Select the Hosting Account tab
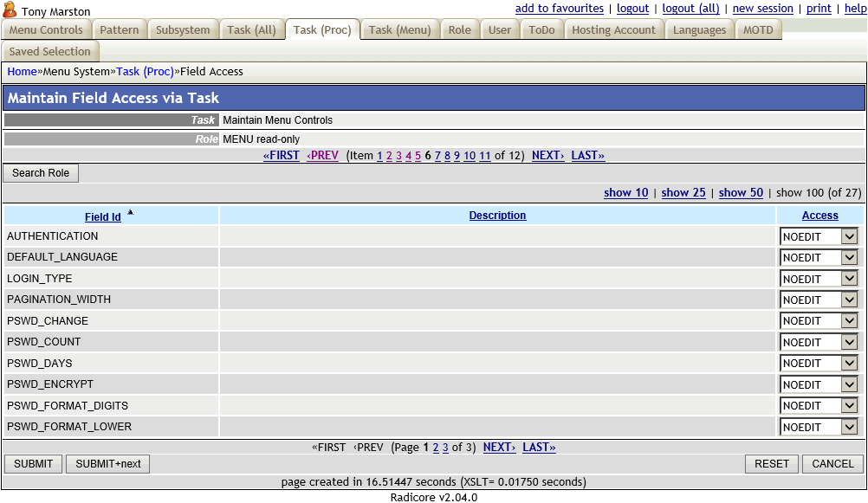The image size is (868, 503). [x=613, y=29]
